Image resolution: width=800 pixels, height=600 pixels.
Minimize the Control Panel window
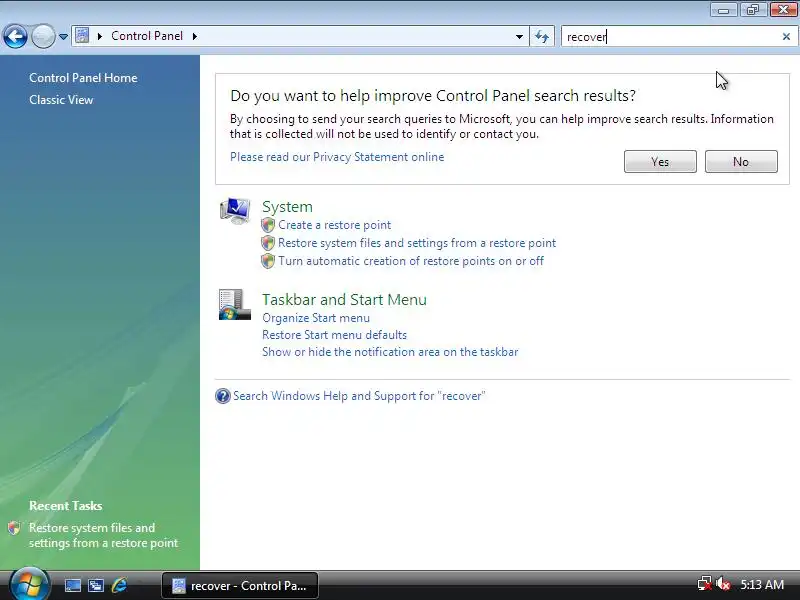(x=723, y=10)
